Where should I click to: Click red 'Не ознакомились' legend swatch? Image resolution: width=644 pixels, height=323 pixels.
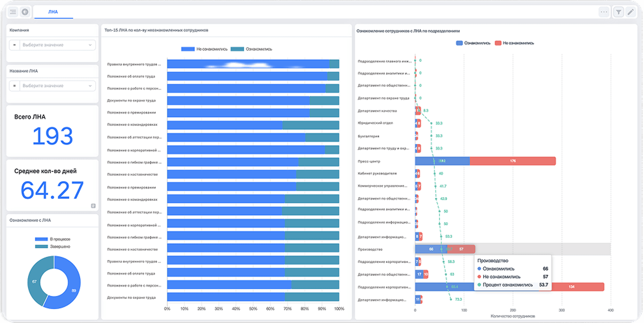(x=498, y=43)
